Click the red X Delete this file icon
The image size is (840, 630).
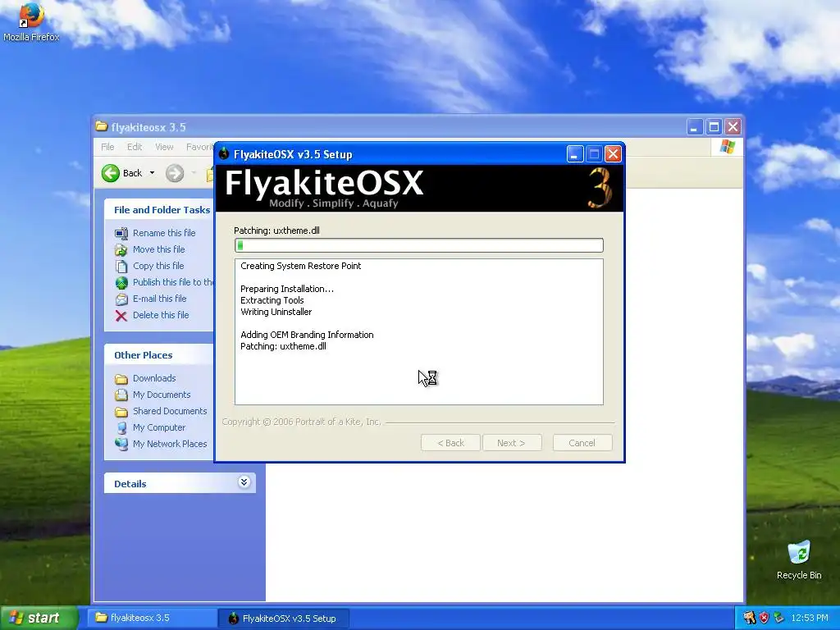pyautogui.click(x=121, y=316)
